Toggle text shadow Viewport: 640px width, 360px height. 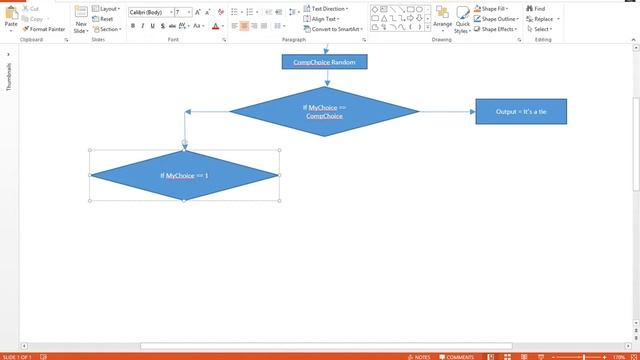point(162,26)
